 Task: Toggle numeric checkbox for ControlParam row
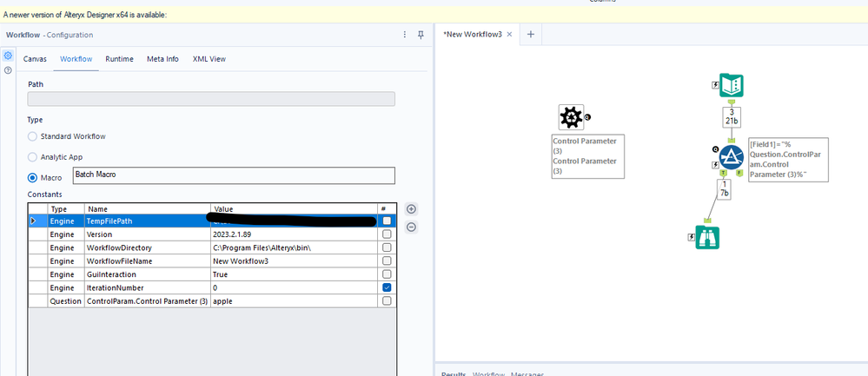387,300
